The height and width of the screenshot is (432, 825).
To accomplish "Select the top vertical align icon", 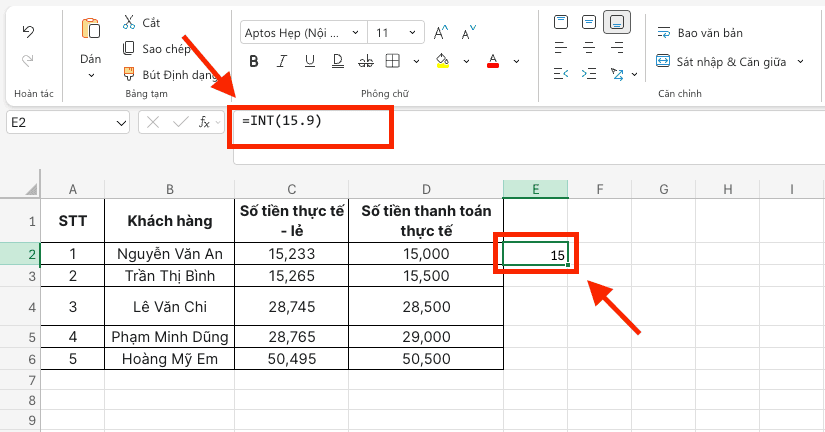I will (561, 22).
